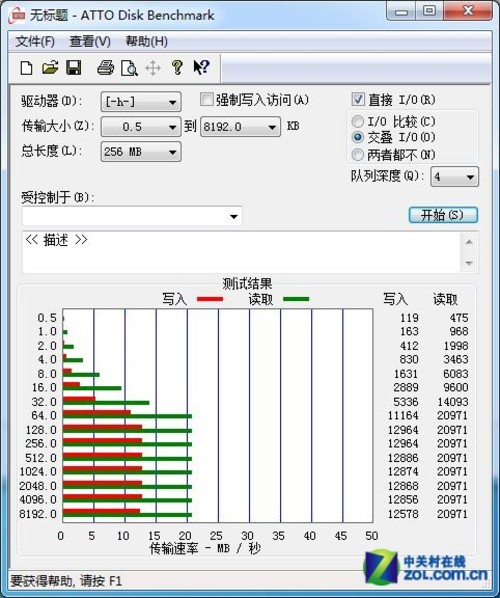The width and height of the screenshot is (500, 598).
Task: Click inside the << 描述 >> description field
Action: tap(241, 252)
